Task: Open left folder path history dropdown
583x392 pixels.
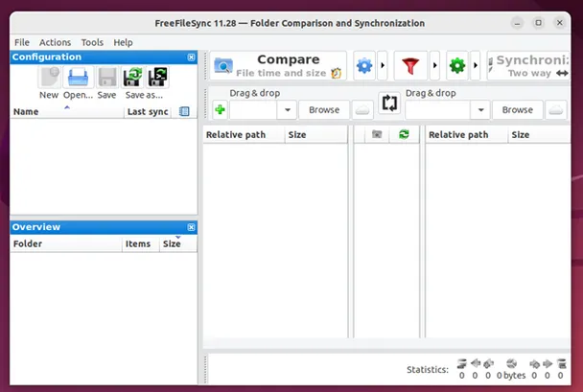Action: pos(287,110)
